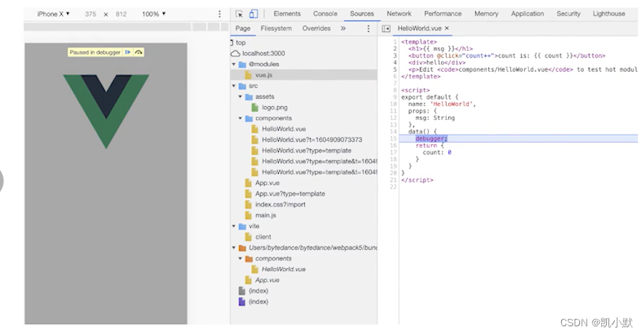Activate the inspect element picker icon
644x335 pixels.
(239, 14)
